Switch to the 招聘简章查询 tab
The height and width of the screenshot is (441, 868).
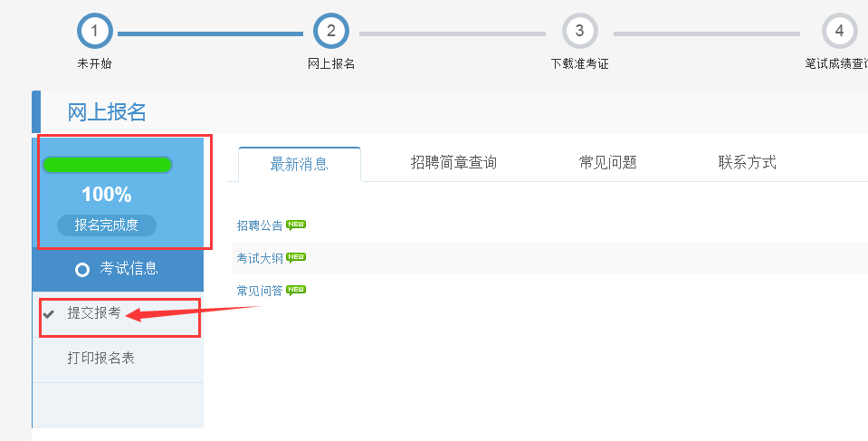coord(454,163)
